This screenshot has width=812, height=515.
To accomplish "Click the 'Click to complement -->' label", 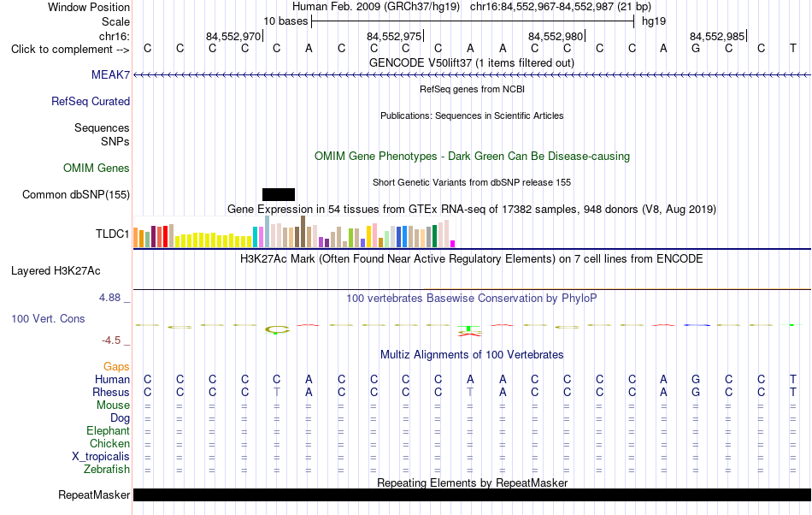I will point(70,50).
